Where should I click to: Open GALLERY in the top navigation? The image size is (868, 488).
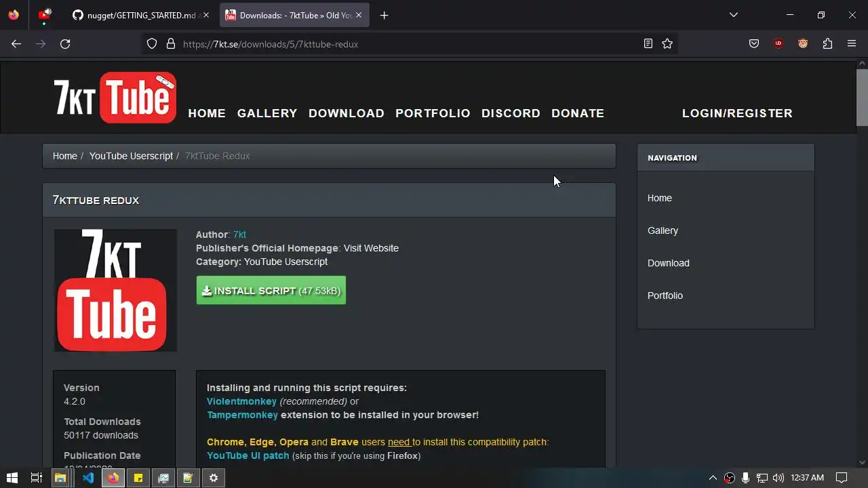pos(267,113)
